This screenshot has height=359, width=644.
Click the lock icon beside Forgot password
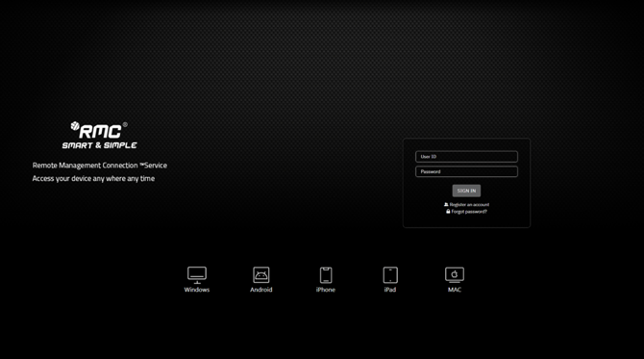coord(448,212)
